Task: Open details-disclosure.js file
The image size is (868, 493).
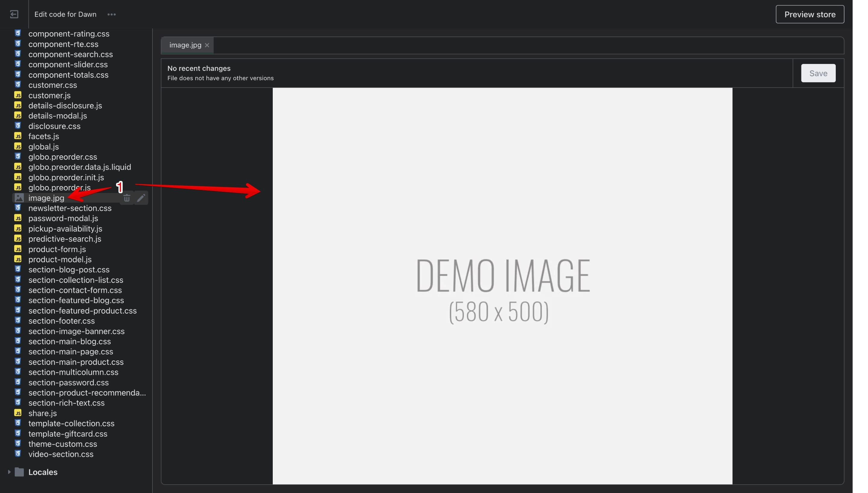Action: (65, 106)
